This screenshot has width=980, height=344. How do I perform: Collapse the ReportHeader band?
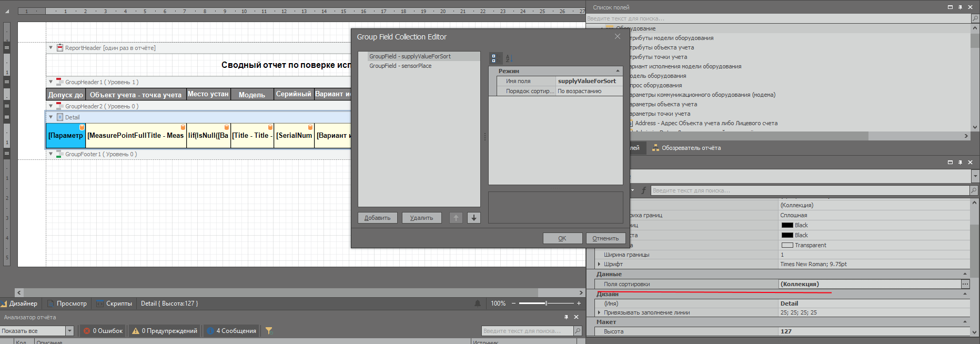point(51,48)
